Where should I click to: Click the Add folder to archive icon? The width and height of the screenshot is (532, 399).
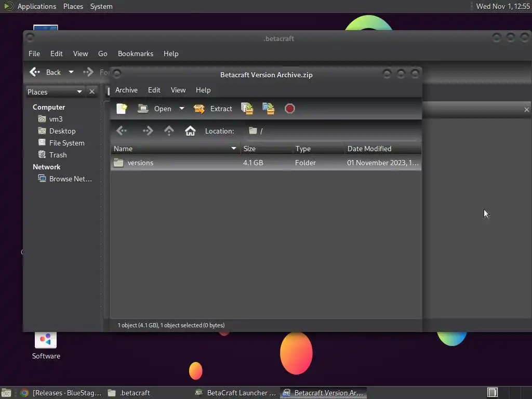click(x=269, y=109)
